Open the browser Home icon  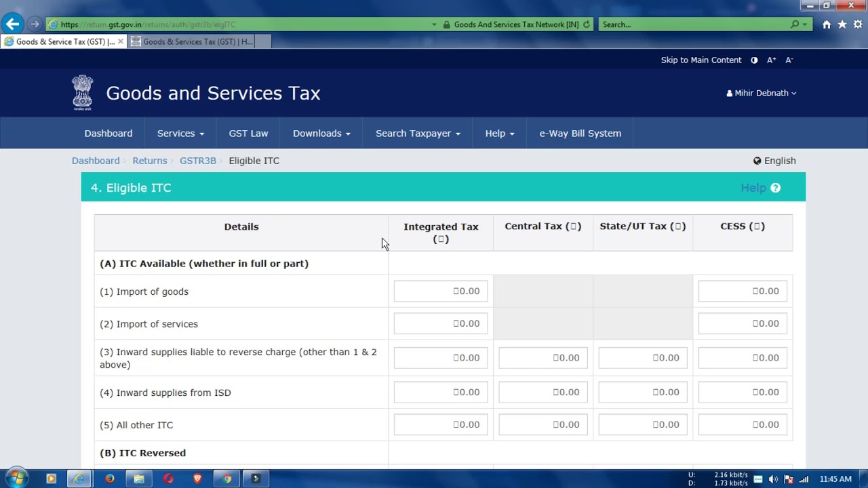(x=827, y=24)
